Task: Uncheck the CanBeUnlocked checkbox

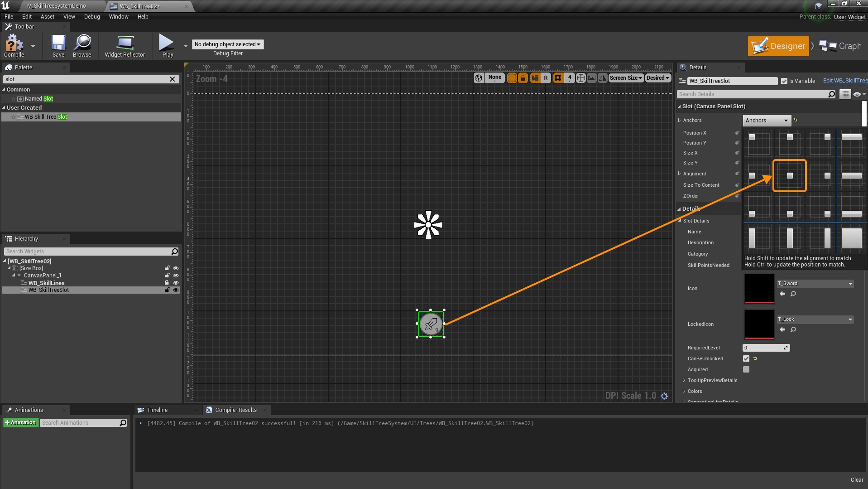Action: coord(746,358)
